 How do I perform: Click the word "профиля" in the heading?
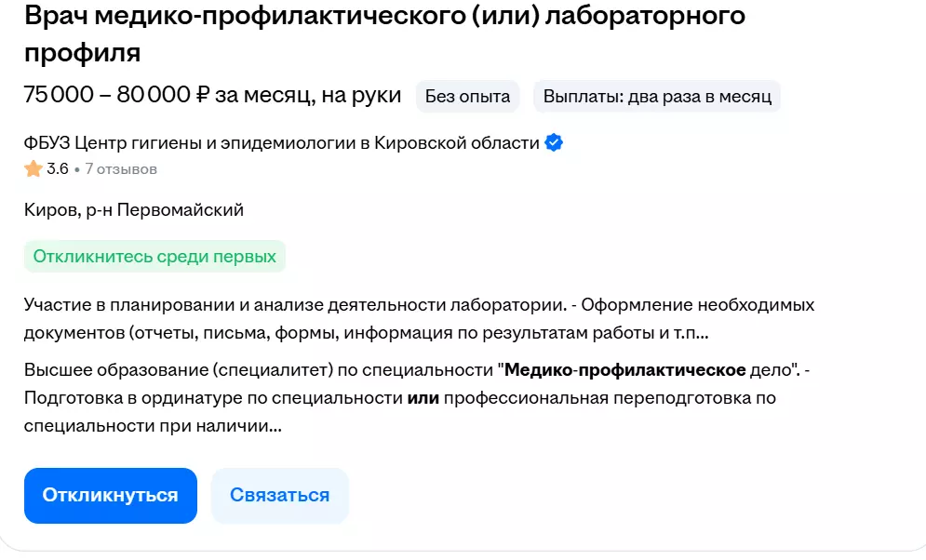(83, 52)
